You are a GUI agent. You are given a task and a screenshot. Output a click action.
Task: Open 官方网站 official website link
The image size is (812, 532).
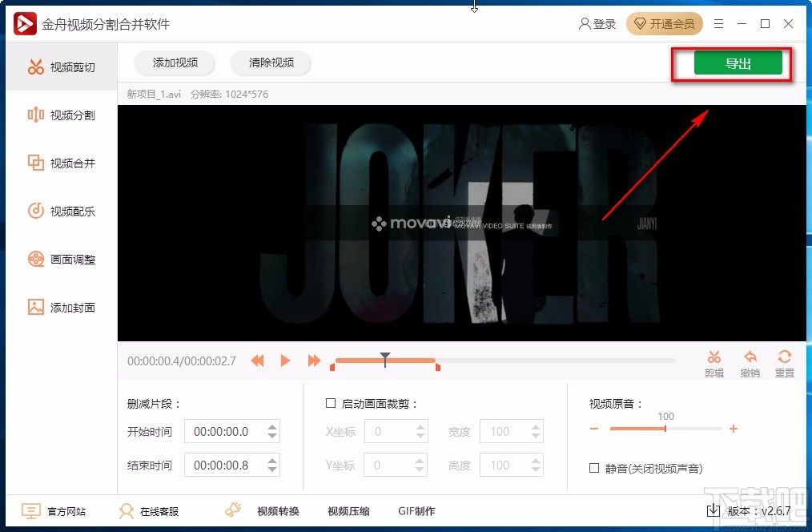coord(54,511)
